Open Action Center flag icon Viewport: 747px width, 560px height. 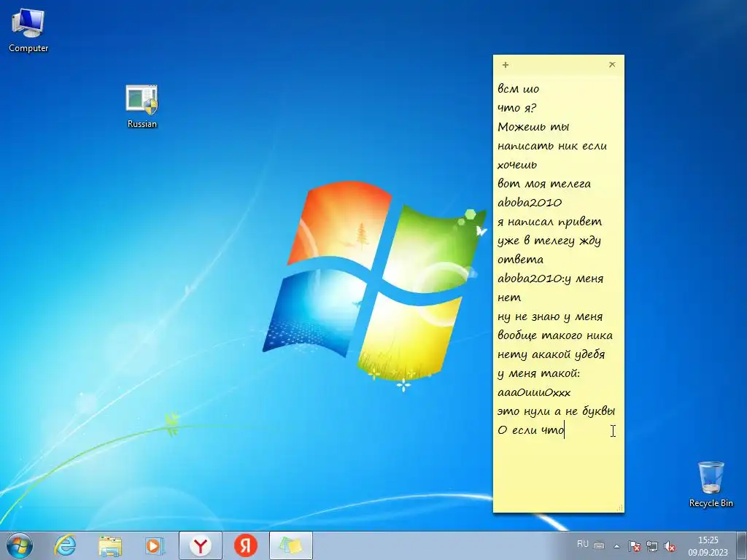tap(634, 546)
